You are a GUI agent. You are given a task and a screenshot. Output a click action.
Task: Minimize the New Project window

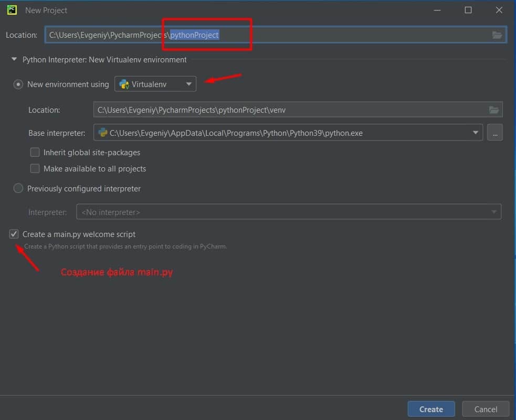pos(439,10)
